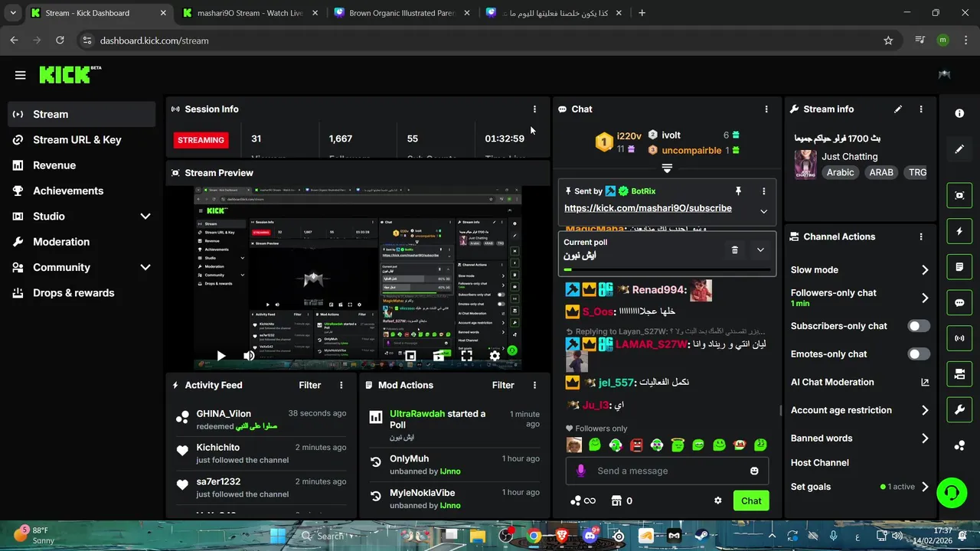
Task: Expand the Studio sidebar section
Action: pos(145,217)
